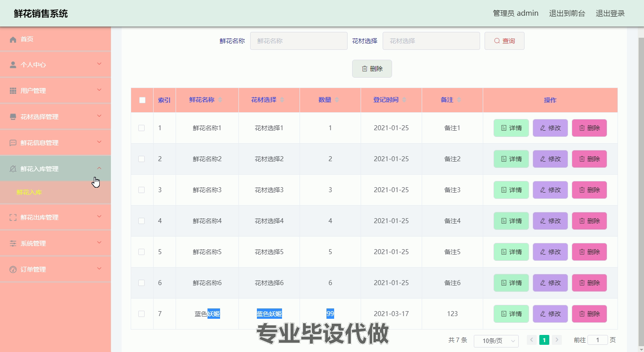Expand the 鲜花出库管理 menu chevron

[99, 217]
